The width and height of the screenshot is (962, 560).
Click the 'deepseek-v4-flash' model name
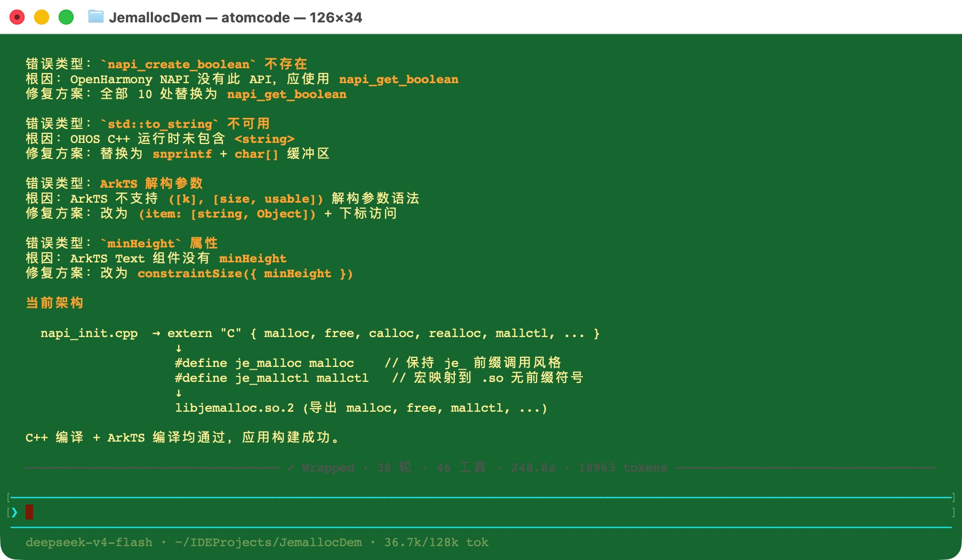89,542
